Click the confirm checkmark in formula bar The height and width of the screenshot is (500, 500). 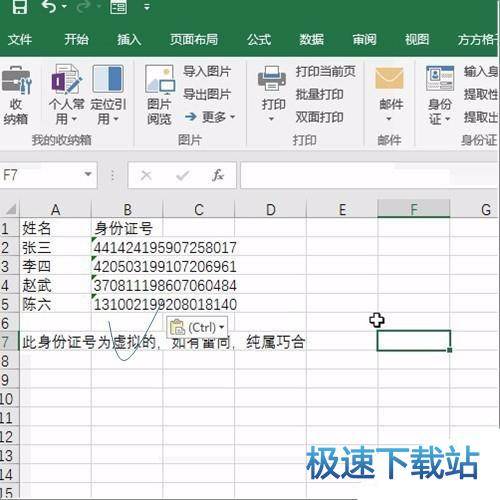click(x=183, y=175)
